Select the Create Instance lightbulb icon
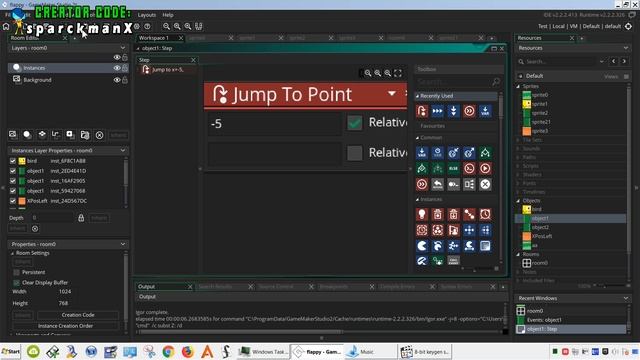This screenshot has height=360, width=640. pyautogui.click(x=422, y=214)
